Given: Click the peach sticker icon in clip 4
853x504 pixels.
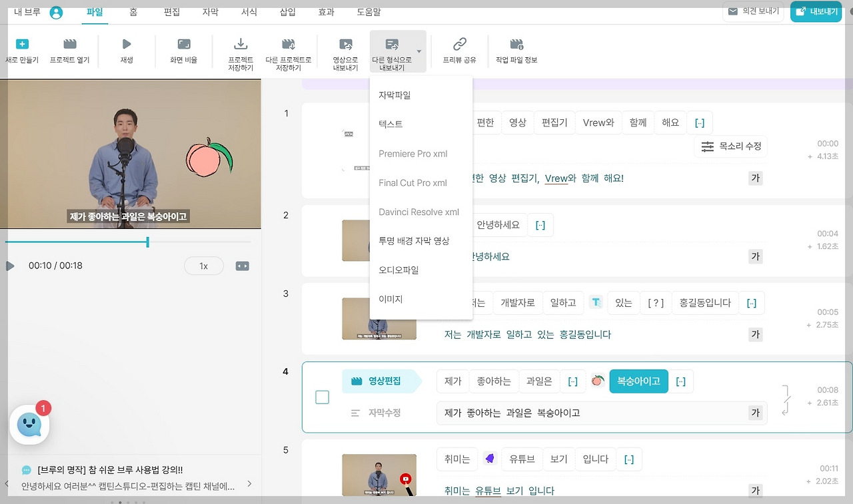Looking at the screenshot, I should [x=598, y=381].
